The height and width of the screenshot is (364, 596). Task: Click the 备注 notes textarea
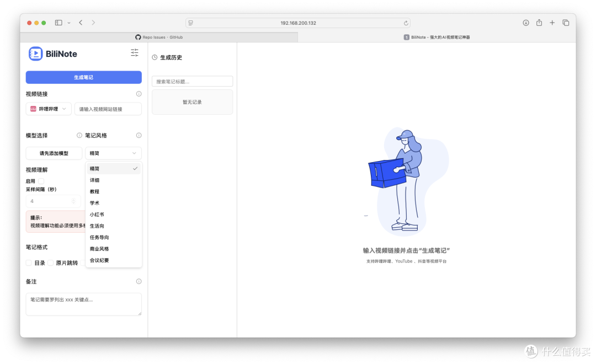[84, 304]
